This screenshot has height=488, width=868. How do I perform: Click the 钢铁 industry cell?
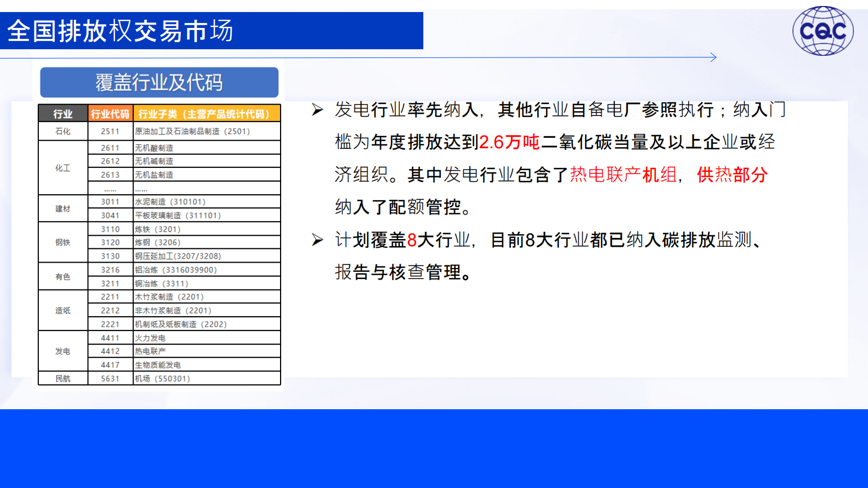[x=63, y=242]
